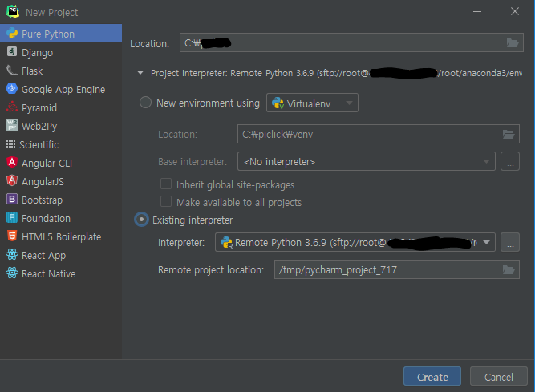Click the Virtualenv Python icon in the dropdown
This screenshot has width=535, height=392.
(278, 103)
